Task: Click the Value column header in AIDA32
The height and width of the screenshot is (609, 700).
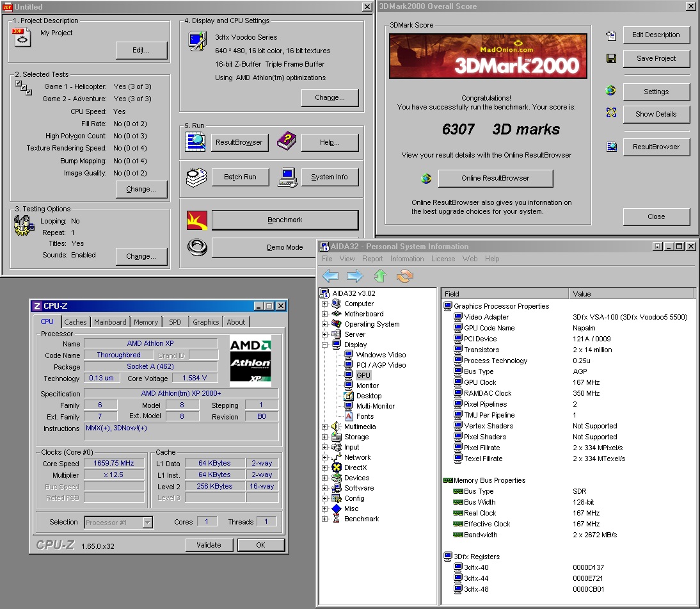Action: tap(632, 293)
